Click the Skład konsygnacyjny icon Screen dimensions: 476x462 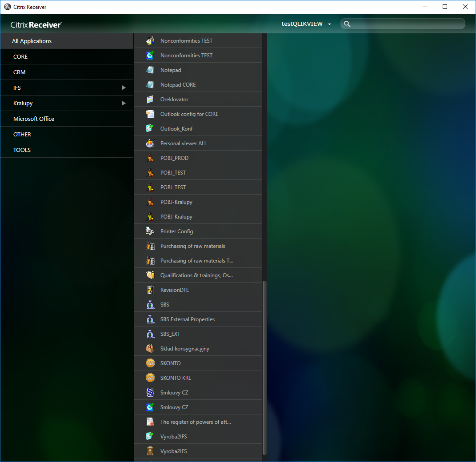[150, 349]
